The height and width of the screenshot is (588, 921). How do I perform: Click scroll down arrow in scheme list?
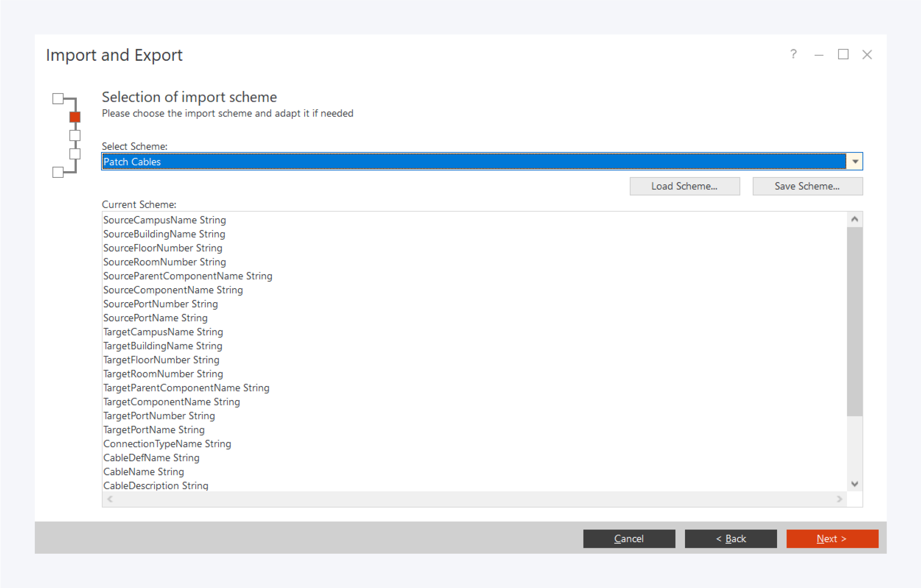tap(854, 484)
